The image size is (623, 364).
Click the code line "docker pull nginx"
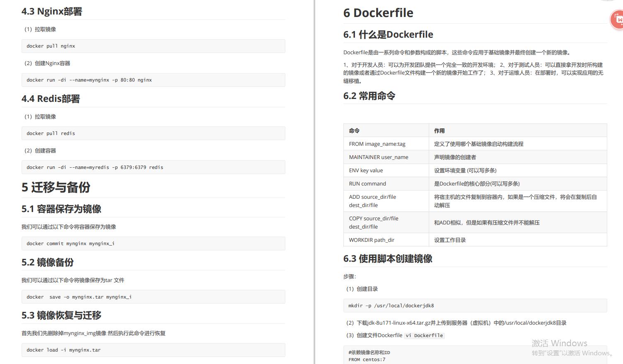click(51, 46)
